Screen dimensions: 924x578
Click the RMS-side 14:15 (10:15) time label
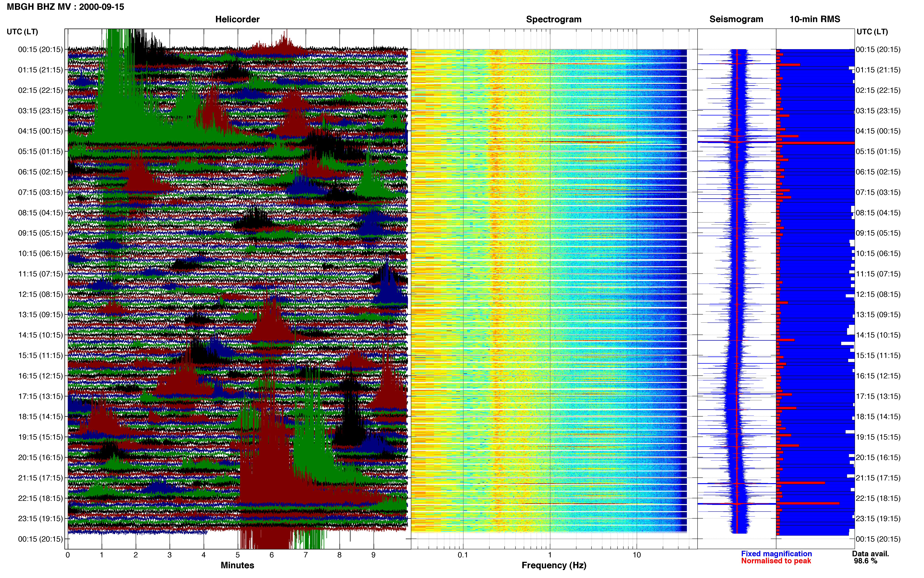pyautogui.click(x=878, y=335)
